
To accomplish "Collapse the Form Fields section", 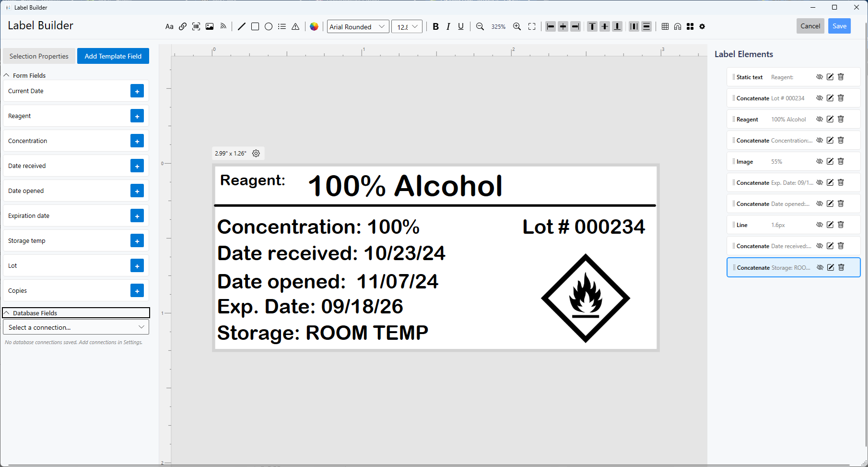I will pyautogui.click(x=7, y=75).
